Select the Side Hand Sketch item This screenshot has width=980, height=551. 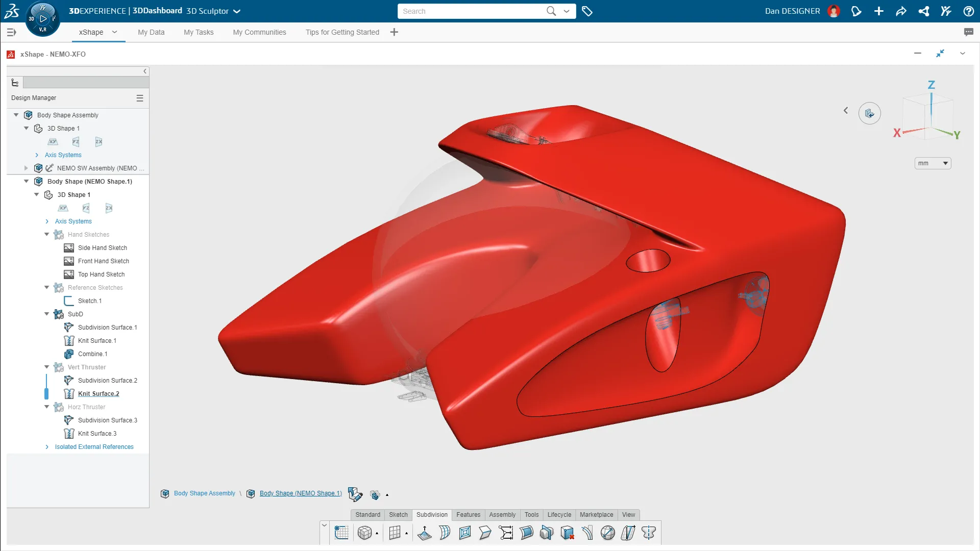click(x=103, y=248)
